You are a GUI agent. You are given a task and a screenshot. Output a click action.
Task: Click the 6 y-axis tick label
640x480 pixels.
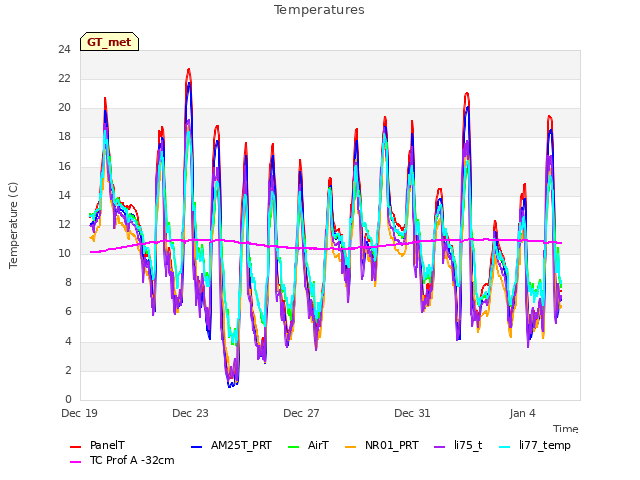(x=68, y=312)
